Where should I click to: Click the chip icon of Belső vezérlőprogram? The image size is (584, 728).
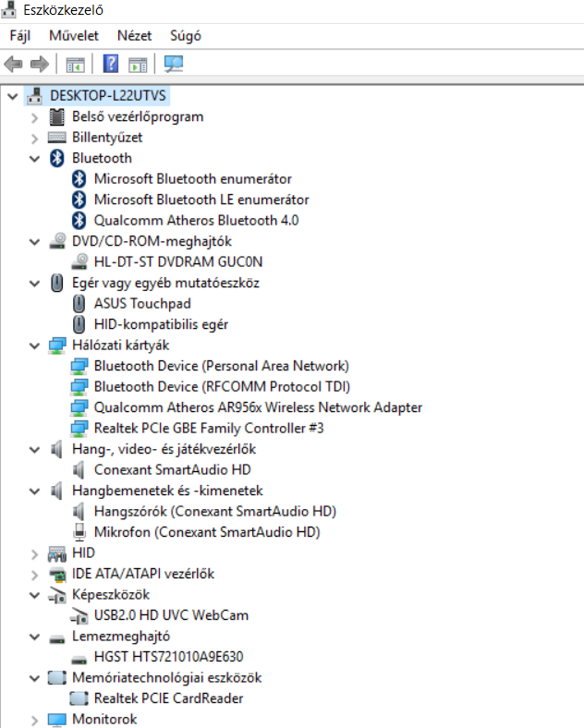pos(56,116)
